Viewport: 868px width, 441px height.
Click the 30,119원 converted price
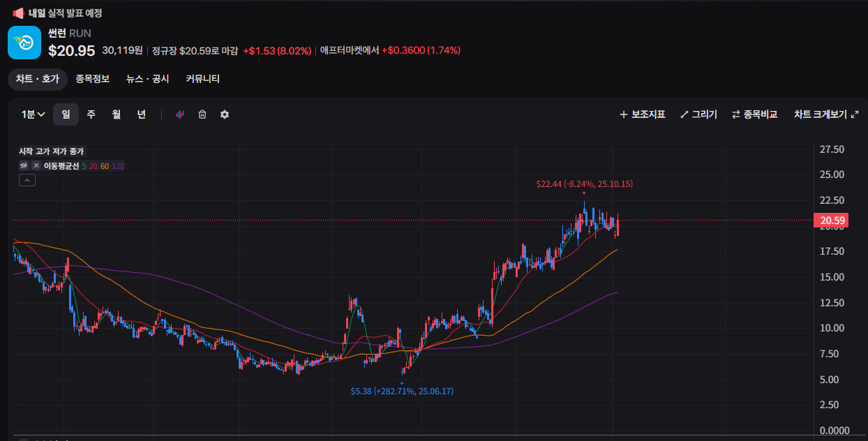pyautogui.click(x=122, y=50)
